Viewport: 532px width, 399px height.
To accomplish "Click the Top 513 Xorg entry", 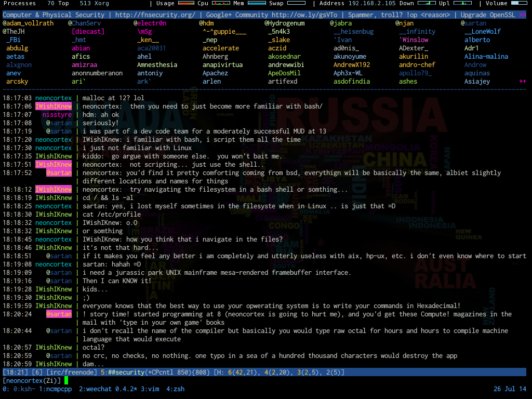I will [84, 4].
